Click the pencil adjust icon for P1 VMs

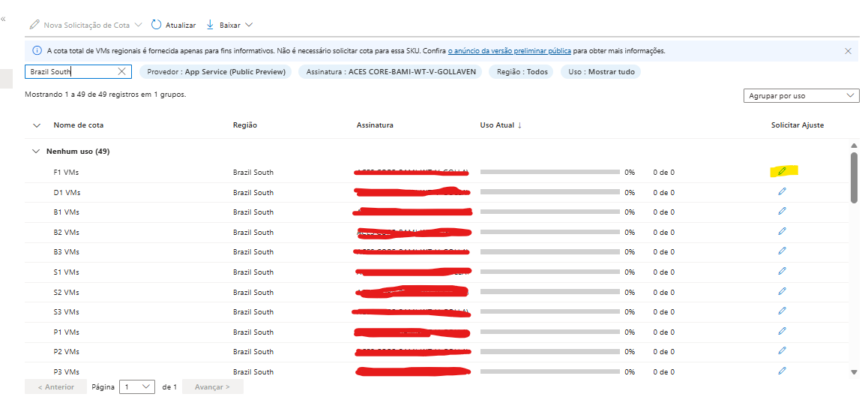pyautogui.click(x=782, y=331)
